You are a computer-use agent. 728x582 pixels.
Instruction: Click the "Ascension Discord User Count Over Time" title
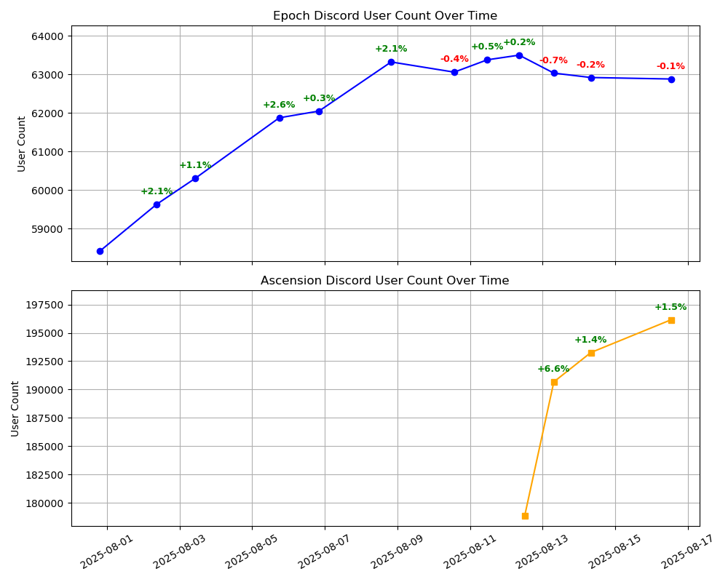click(x=385, y=280)
